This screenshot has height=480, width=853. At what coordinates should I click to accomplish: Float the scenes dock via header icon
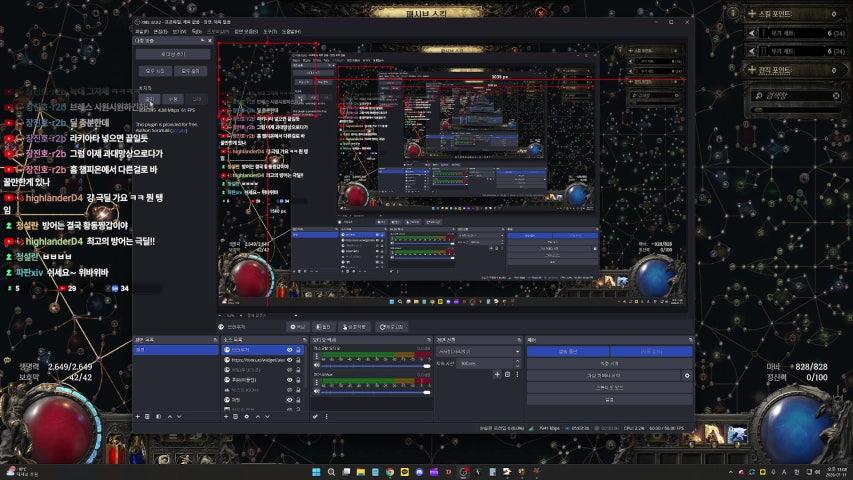(x=215, y=340)
